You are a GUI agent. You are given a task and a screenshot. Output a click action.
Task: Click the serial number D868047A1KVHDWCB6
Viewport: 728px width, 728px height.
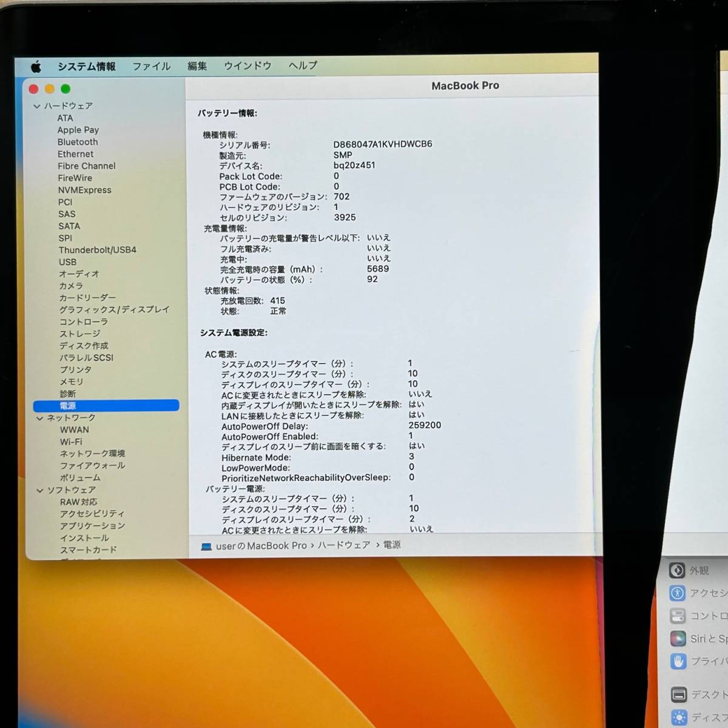(x=383, y=144)
